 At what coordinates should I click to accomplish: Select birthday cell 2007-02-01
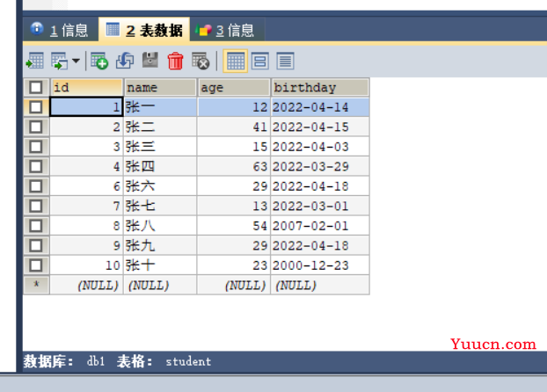(x=320, y=226)
